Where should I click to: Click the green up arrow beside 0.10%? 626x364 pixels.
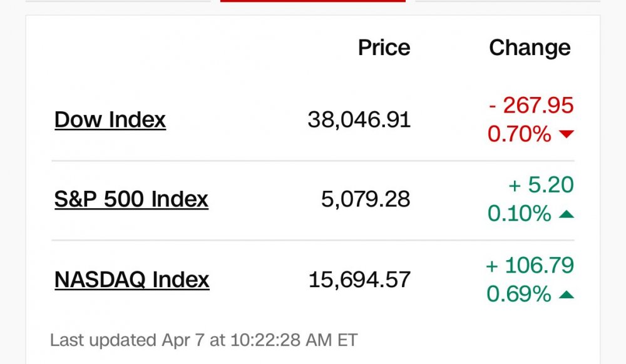567,215
